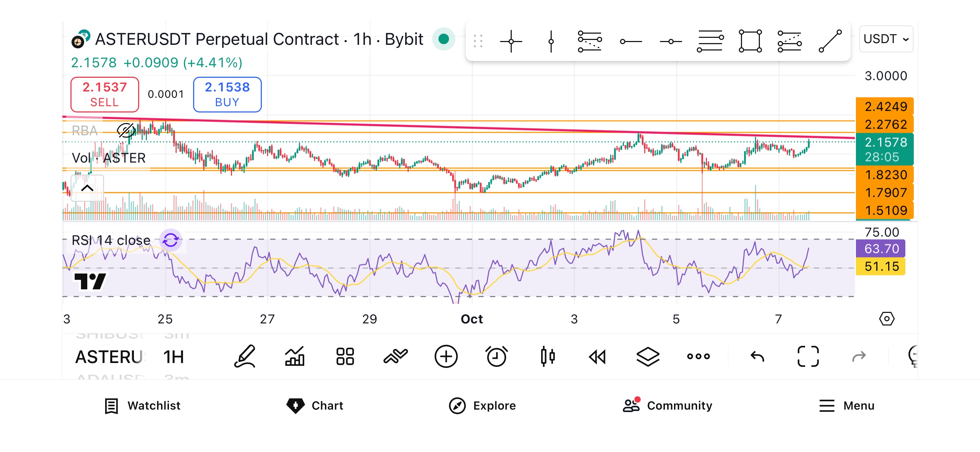Open the 1H timeframe selector
The width and height of the screenshot is (980, 452).
pyautogui.click(x=173, y=357)
